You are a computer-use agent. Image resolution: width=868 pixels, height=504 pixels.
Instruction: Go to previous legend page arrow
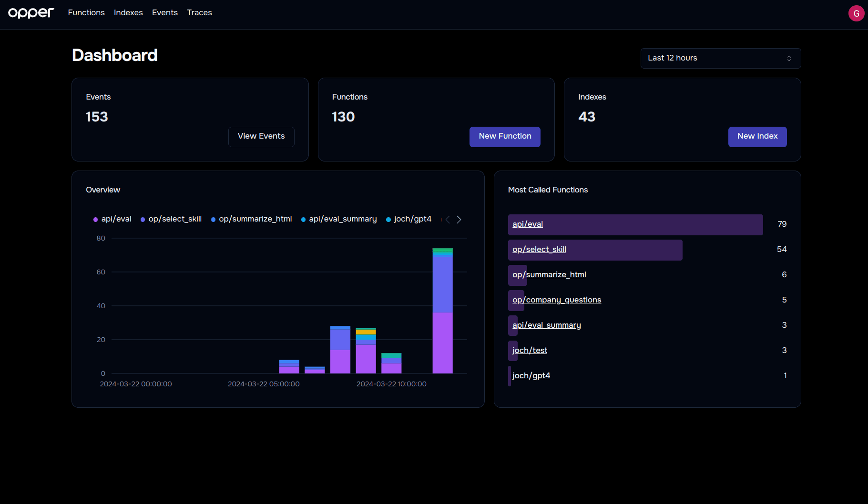448,220
